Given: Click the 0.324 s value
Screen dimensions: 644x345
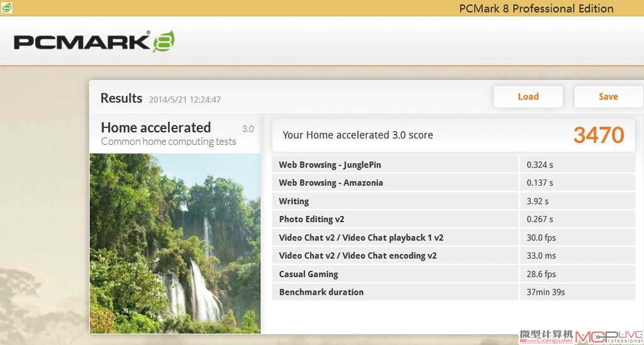Looking at the screenshot, I should click(x=540, y=165).
